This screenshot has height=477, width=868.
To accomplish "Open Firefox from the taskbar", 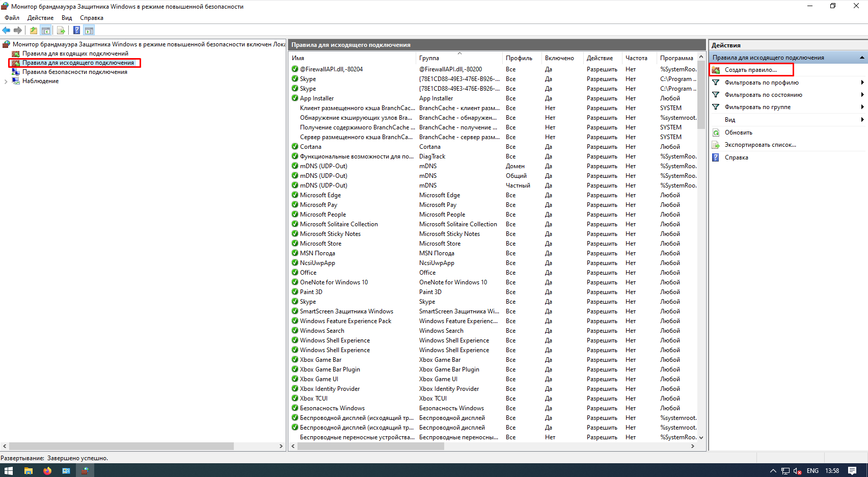I will pos(47,471).
